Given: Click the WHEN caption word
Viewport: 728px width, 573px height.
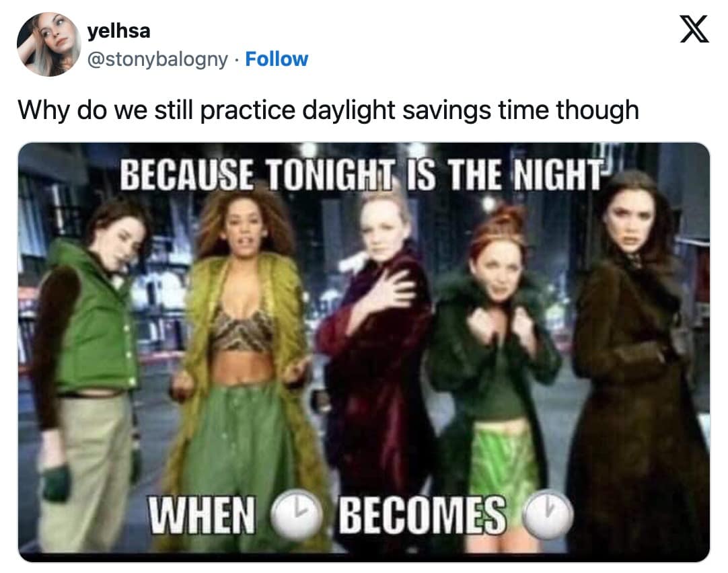Looking at the screenshot, I should (x=201, y=514).
